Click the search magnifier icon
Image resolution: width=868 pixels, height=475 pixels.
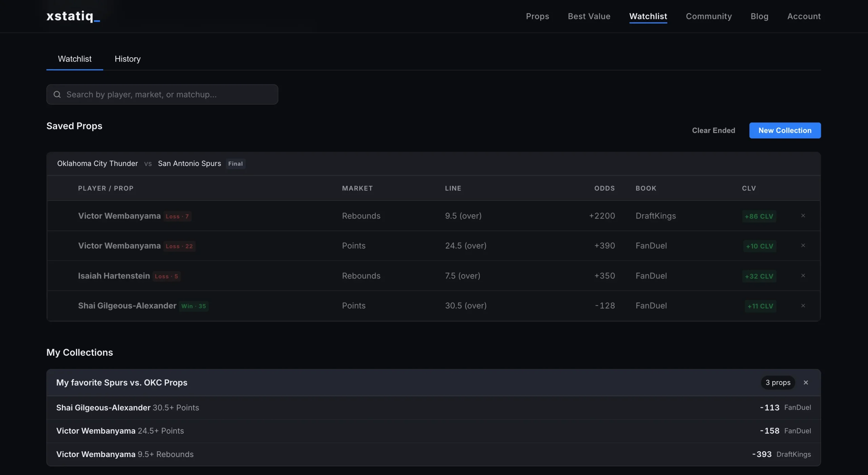point(57,95)
